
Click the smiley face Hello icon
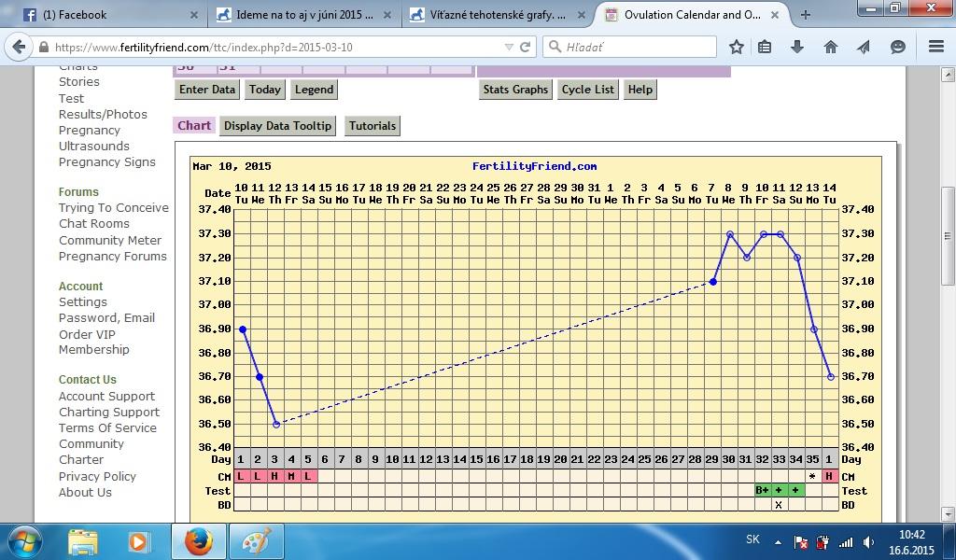[x=897, y=47]
